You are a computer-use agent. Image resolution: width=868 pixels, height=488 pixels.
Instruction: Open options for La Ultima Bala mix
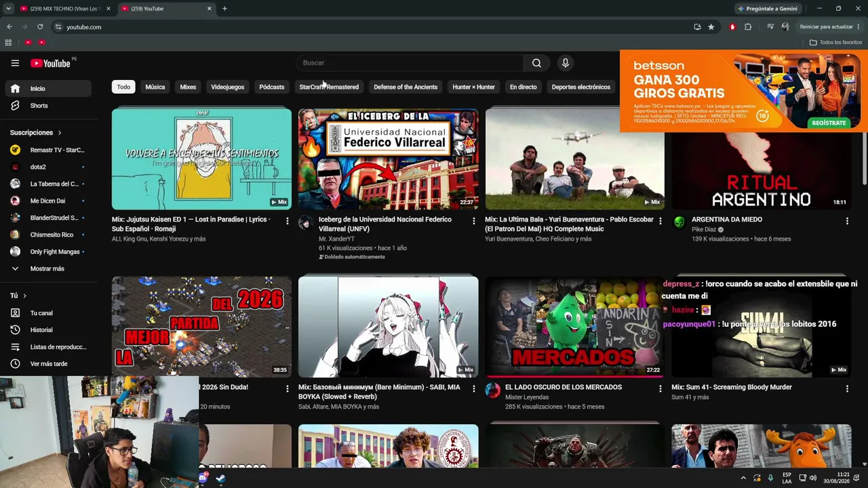coord(660,221)
